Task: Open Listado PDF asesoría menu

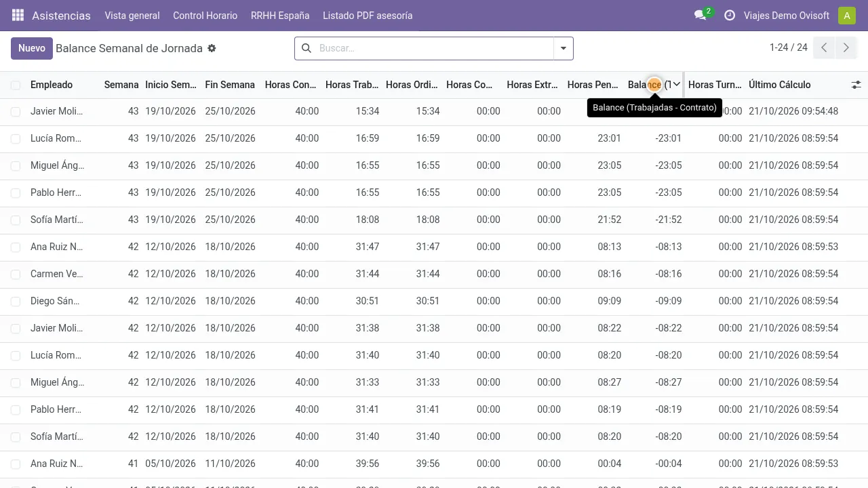Action: pos(368,15)
